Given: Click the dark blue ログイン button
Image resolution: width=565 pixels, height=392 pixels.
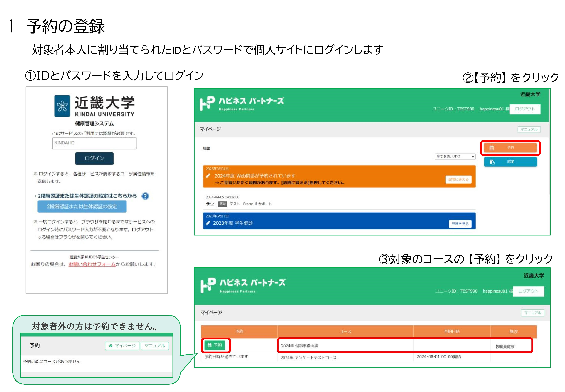Looking at the screenshot, I should click(94, 158).
